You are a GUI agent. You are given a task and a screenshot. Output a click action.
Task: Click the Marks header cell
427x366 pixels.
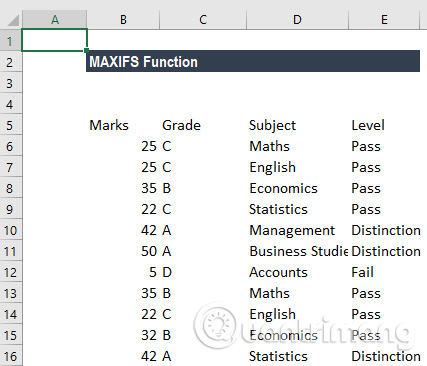point(123,125)
